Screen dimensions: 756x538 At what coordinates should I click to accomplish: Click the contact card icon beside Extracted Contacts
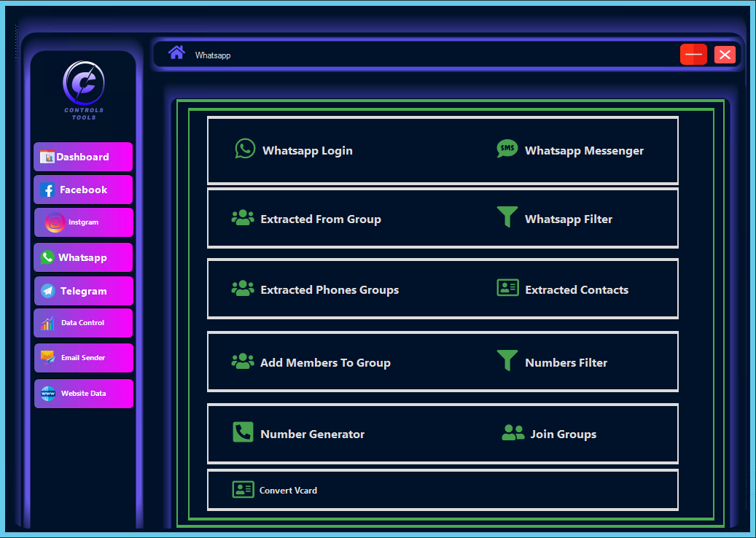(x=507, y=288)
